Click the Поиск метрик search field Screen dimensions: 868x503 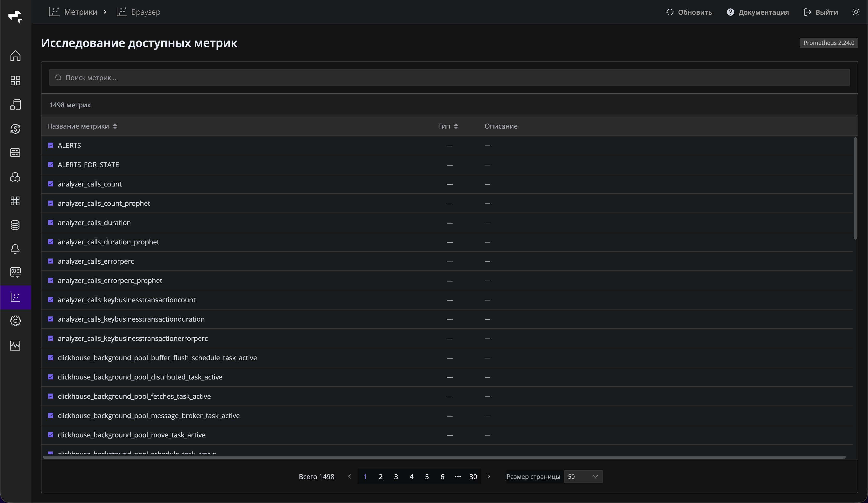tap(449, 77)
